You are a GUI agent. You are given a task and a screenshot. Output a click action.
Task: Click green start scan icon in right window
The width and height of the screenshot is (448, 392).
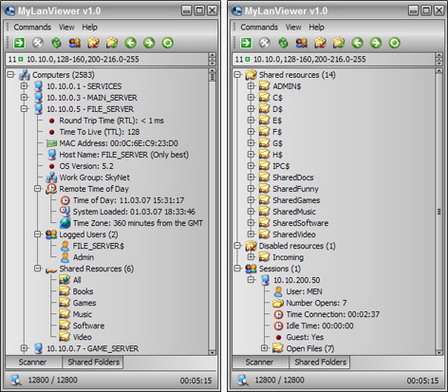tap(246, 43)
